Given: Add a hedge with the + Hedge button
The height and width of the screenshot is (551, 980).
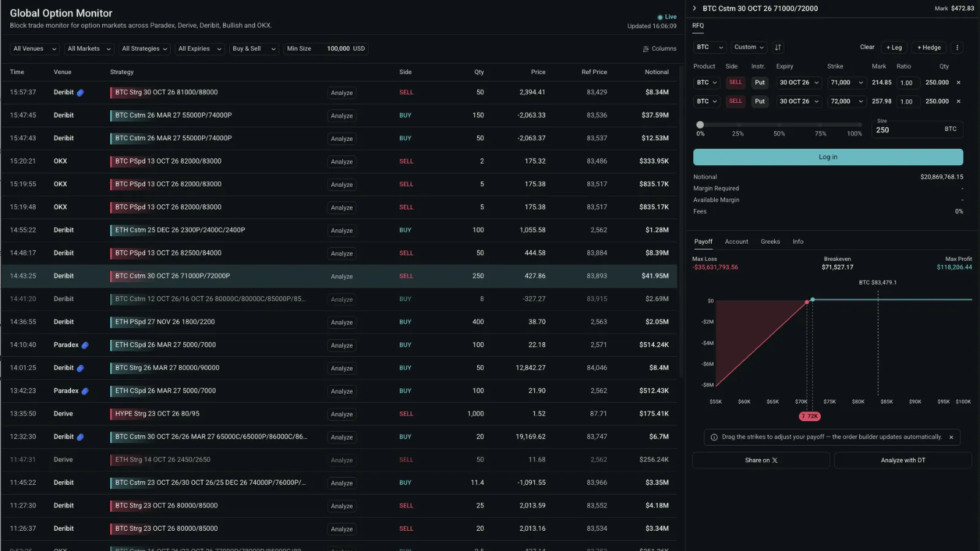Looking at the screenshot, I should point(929,47).
